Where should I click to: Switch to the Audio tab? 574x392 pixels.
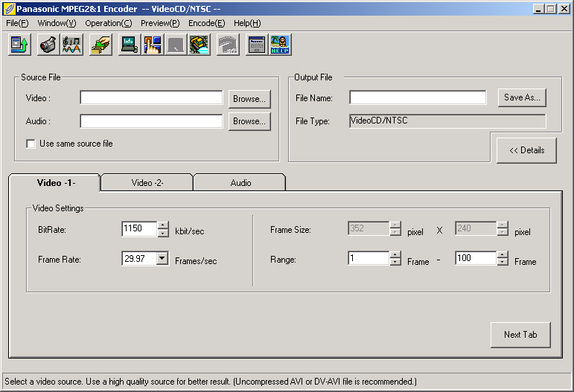pos(240,182)
